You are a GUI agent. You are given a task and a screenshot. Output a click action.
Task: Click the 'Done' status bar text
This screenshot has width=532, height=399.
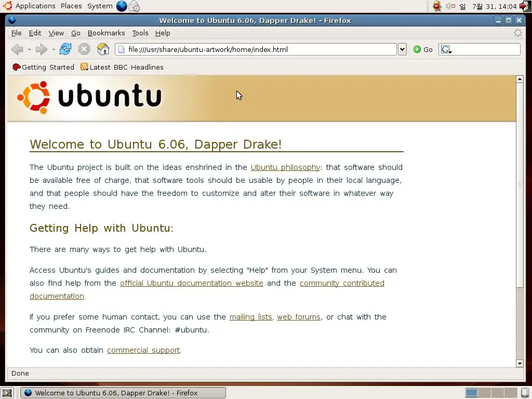[20, 373]
